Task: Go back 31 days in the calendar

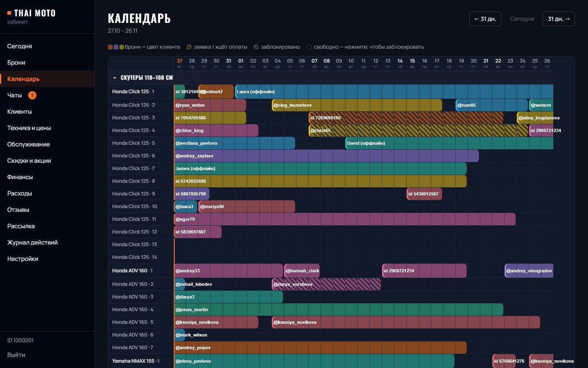Action: point(485,19)
